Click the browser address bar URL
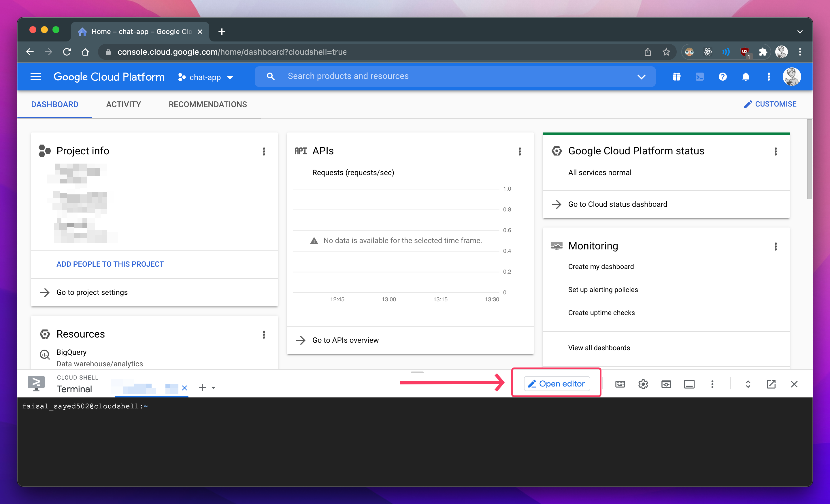Screen dimensions: 830x504 click(x=232, y=52)
